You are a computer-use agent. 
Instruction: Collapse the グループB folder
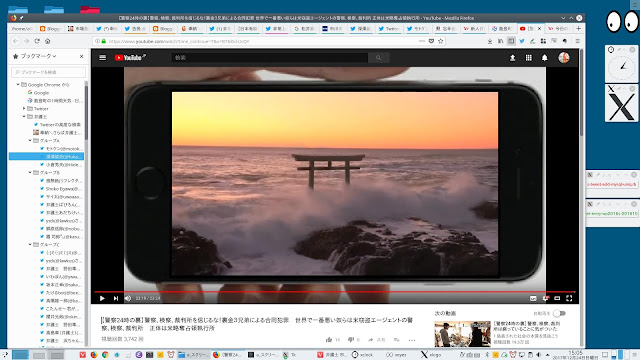click(30, 172)
